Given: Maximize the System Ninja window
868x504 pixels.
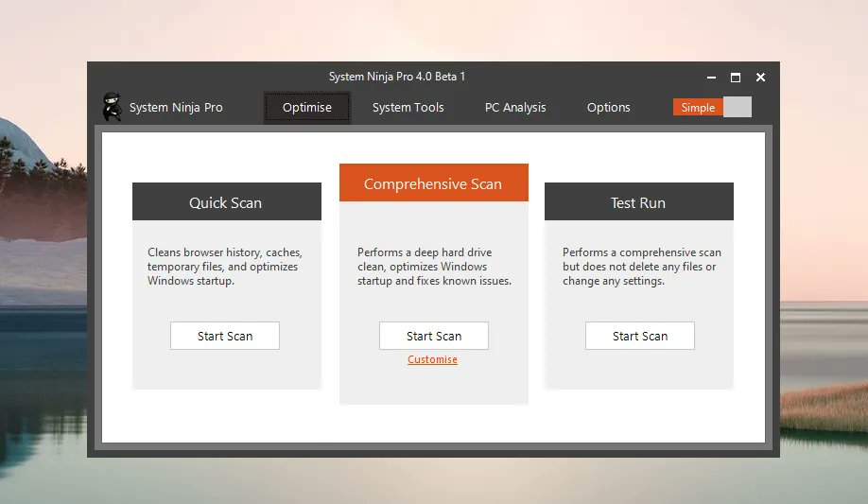Looking at the screenshot, I should tap(736, 78).
